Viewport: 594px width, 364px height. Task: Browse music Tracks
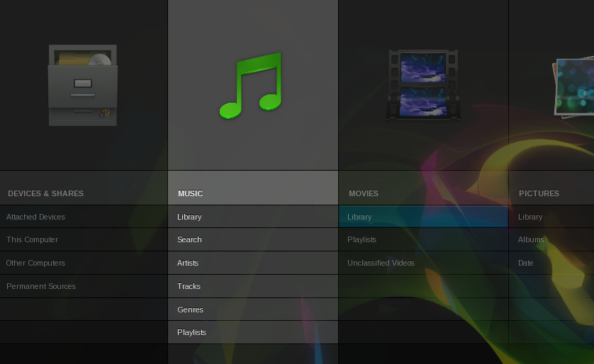(x=253, y=286)
